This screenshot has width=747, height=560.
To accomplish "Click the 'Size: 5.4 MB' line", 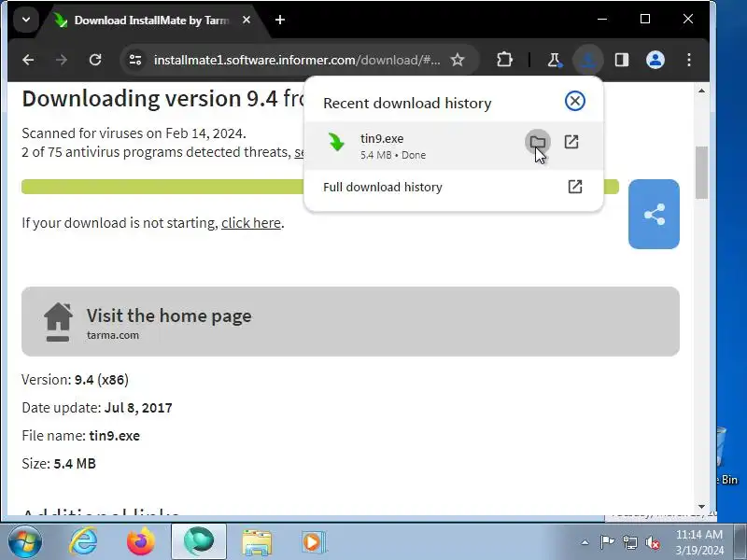I will (x=59, y=463).
